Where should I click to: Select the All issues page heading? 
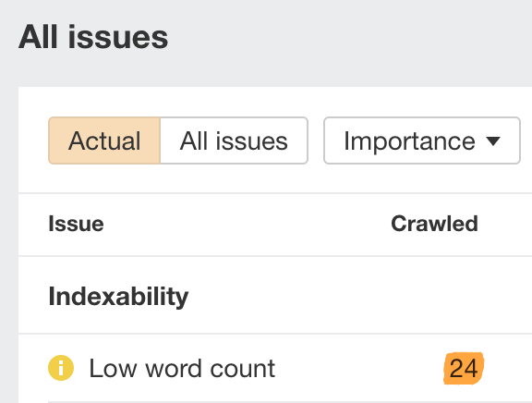pos(93,37)
